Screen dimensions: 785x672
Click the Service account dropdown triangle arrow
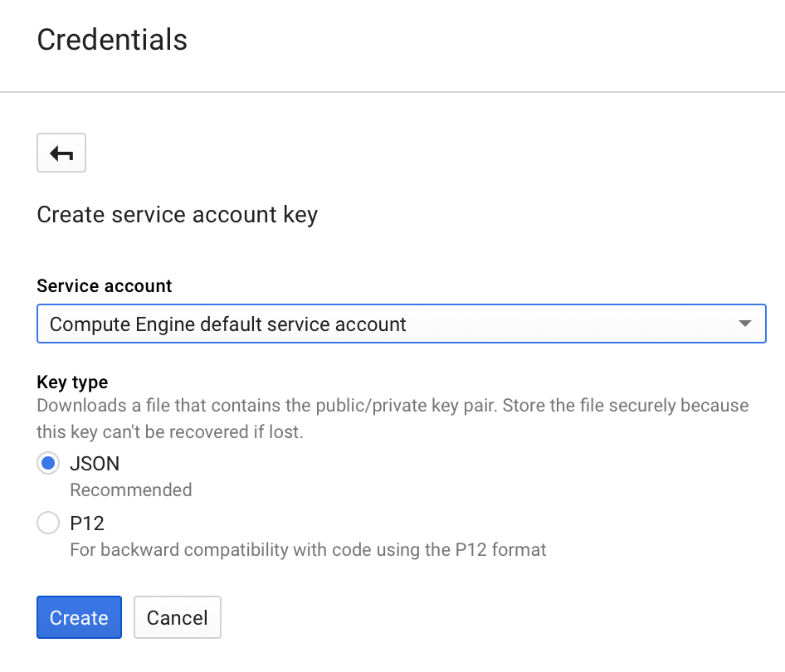(744, 324)
